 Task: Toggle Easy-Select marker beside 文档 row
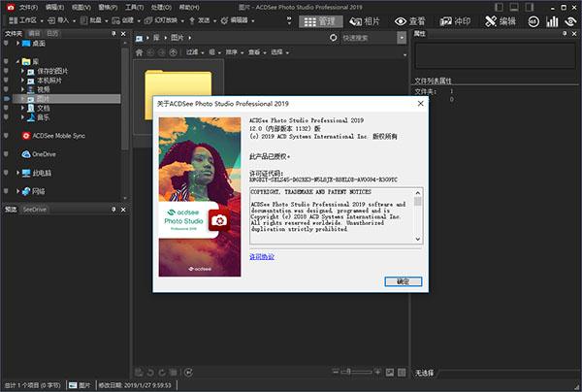(6, 108)
